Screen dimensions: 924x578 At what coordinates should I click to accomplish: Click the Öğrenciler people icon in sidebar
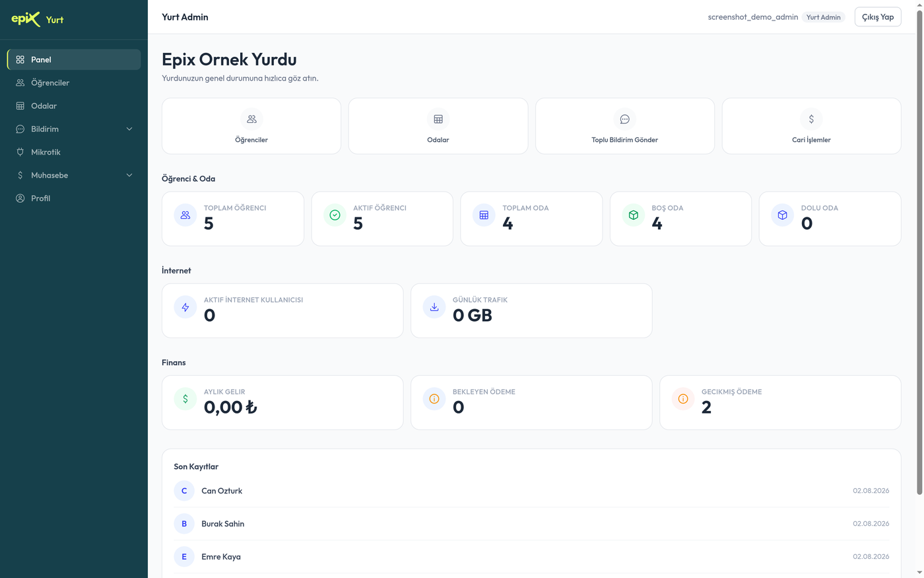click(20, 83)
